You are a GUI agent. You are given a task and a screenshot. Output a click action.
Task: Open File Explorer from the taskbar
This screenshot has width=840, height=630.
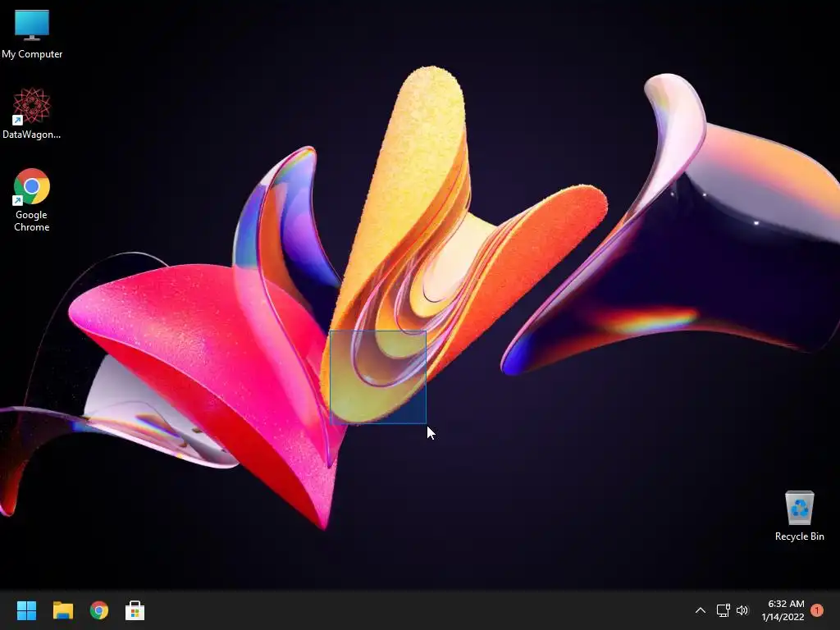coord(62,610)
